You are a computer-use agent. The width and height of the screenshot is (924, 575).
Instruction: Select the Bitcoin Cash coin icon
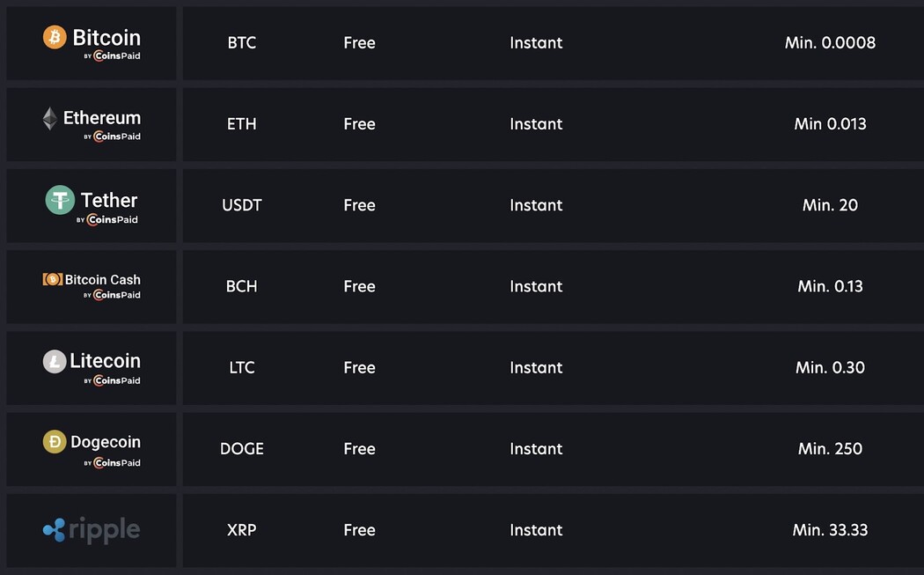pyautogui.click(x=53, y=279)
